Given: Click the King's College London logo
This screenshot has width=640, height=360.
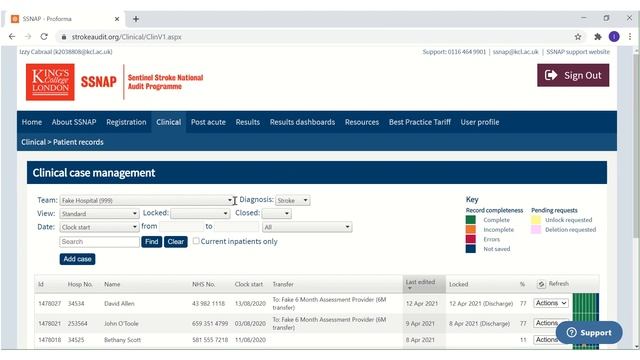Looking at the screenshot, I should (50, 82).
